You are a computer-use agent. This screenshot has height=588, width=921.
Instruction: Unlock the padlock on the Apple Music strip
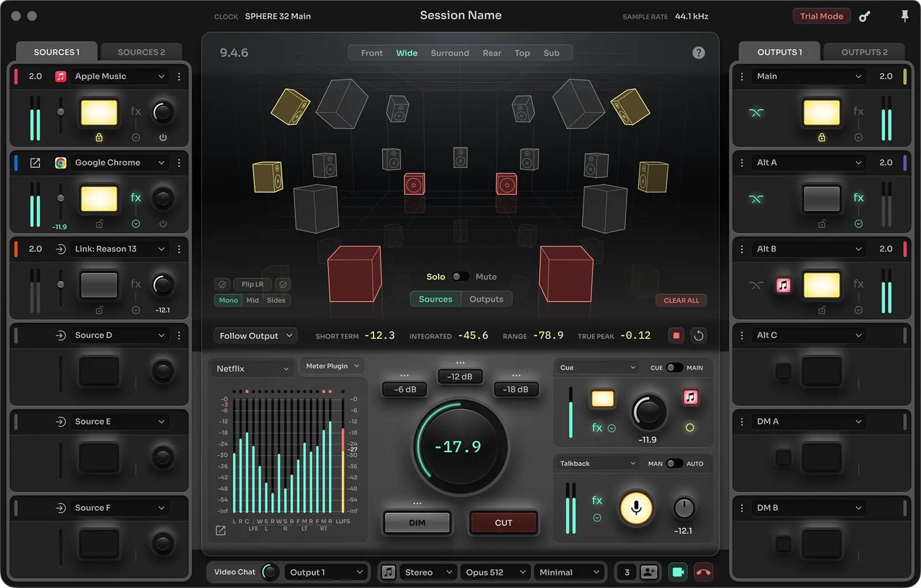(x=99, y=137)
